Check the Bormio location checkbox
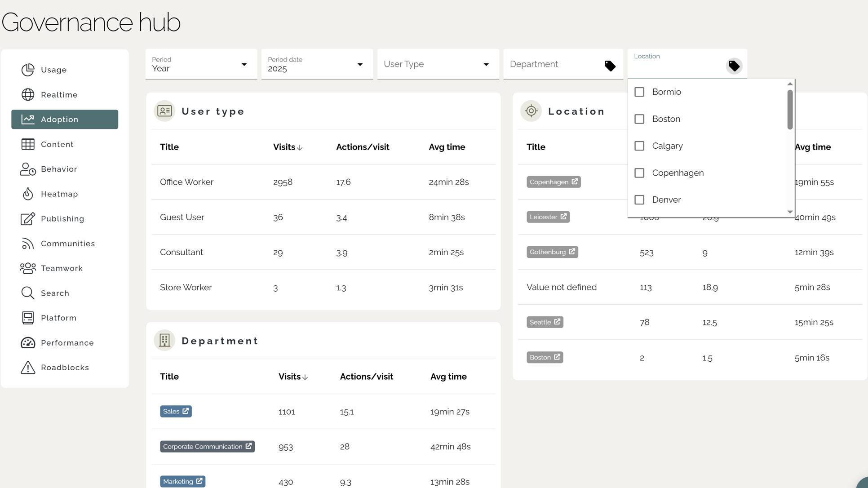This screenshot has height=488, width=868. tap(639, 92)
